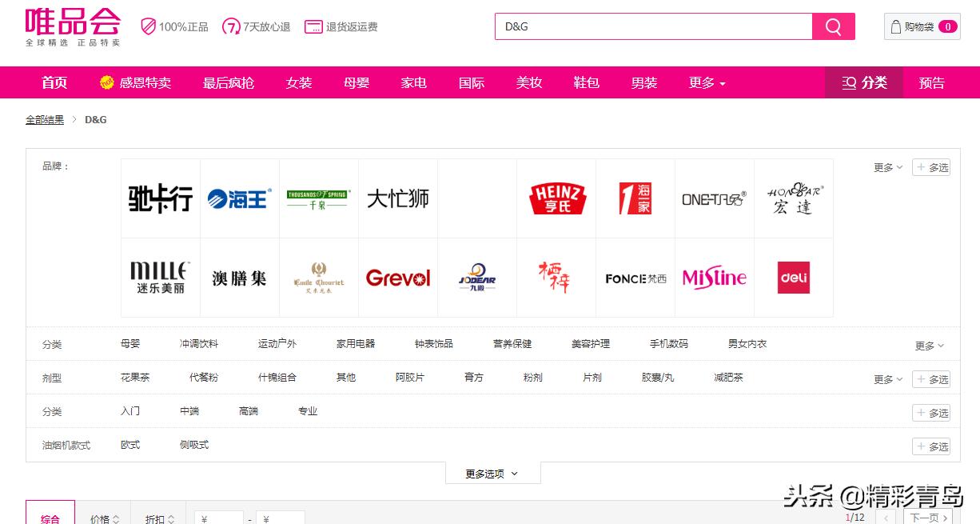This screenshot has width=980, height=524.
Task: Click the 退货返运费 shipping refund icon
Action: click(313, 26)
